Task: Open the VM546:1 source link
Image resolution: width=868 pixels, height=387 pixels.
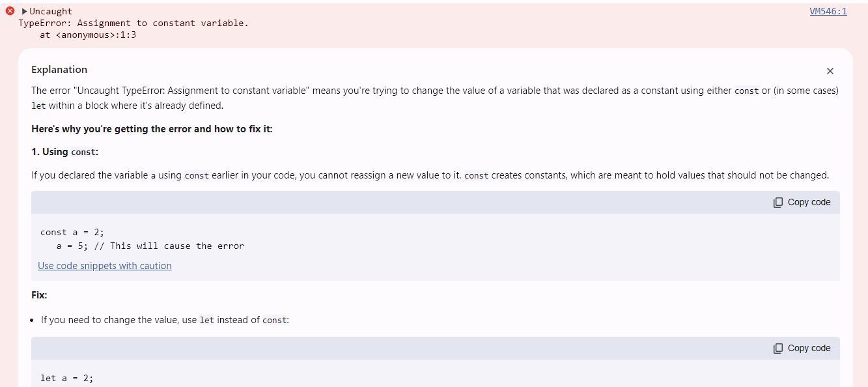Action: click(828, 11)
